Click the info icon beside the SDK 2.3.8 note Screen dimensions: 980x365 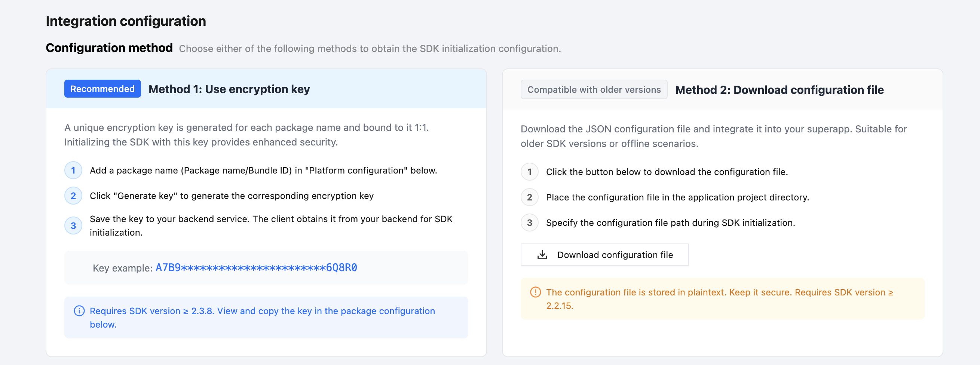click(79, 311)
